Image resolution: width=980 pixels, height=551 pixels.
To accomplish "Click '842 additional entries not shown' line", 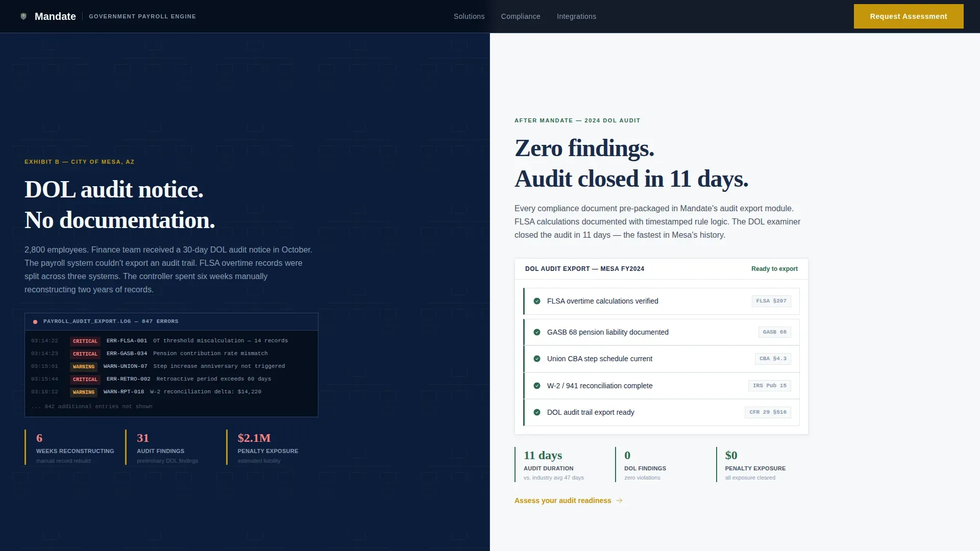I will (x=92, y=407).
